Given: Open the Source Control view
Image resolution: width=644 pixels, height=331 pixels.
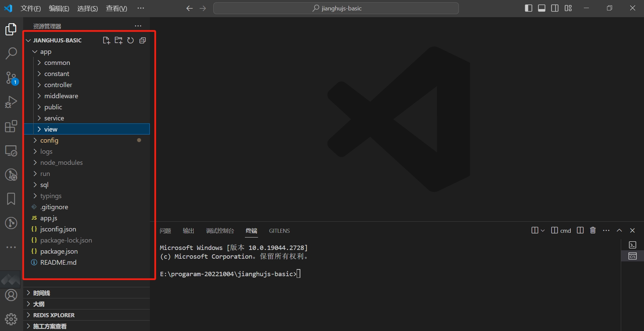Looking at the screenshot, I should (x=11, y=78).
